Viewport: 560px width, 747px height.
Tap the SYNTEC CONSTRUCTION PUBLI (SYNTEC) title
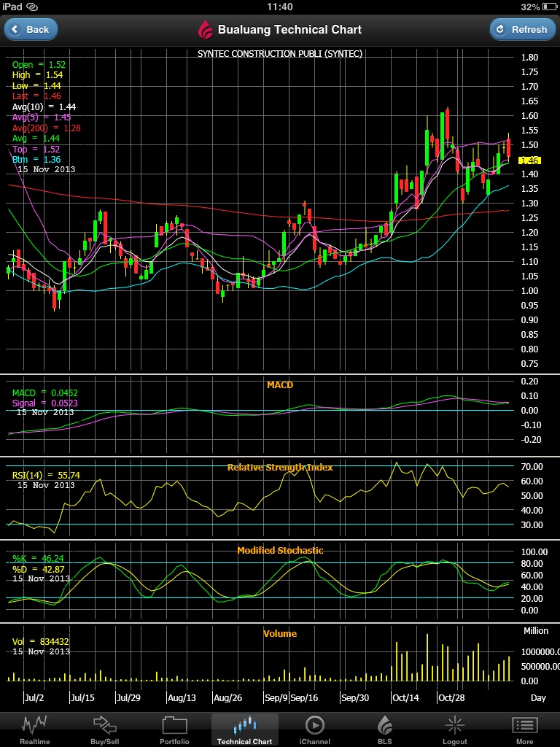[280, 54]
